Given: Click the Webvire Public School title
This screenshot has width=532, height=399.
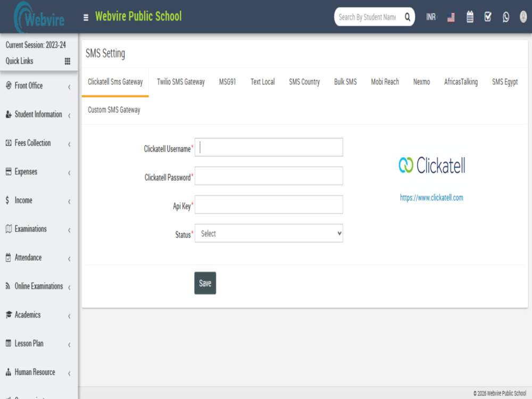Looking at the screenshot, I should pos(138,16).
